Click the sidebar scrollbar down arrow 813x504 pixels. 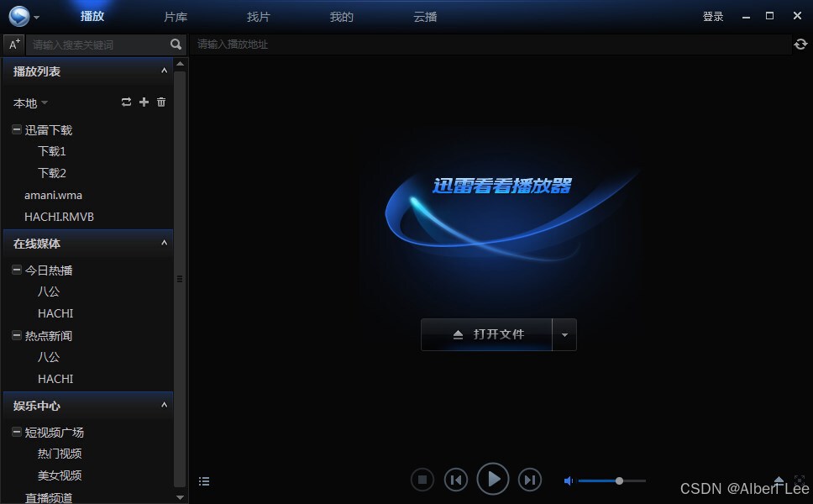click(180, 497)
